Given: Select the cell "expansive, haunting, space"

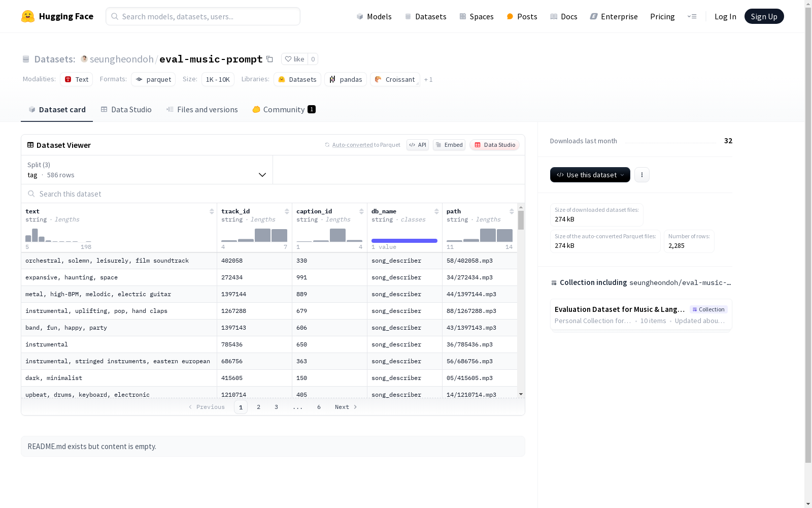Looking at the screenshot, I should pyautogui.click(x=119, y=277).
